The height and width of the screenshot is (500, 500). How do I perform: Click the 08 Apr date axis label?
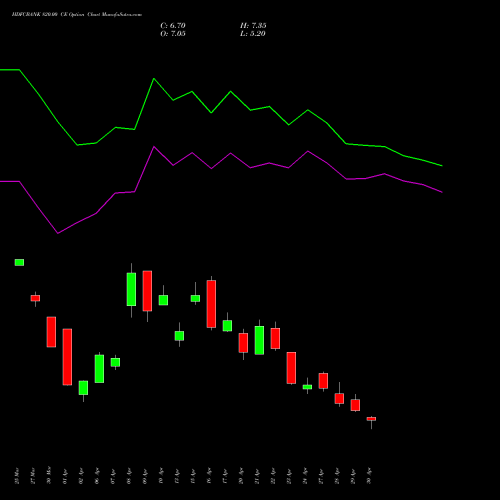tap(129, 477)
